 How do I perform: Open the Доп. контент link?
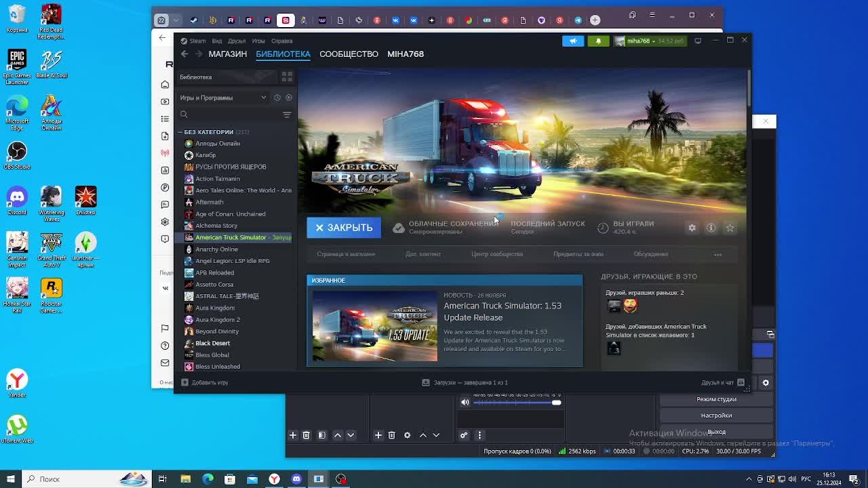pos(423,254)
